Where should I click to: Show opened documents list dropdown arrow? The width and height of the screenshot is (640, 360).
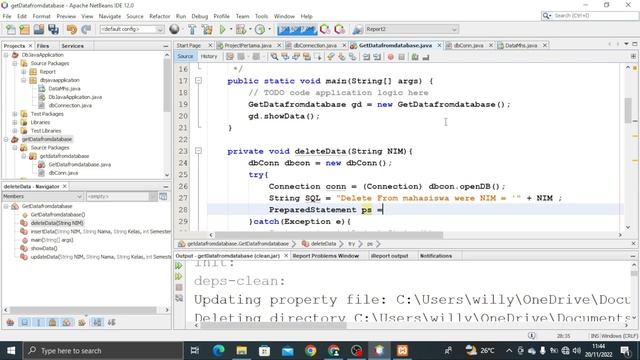click(626, 44)
